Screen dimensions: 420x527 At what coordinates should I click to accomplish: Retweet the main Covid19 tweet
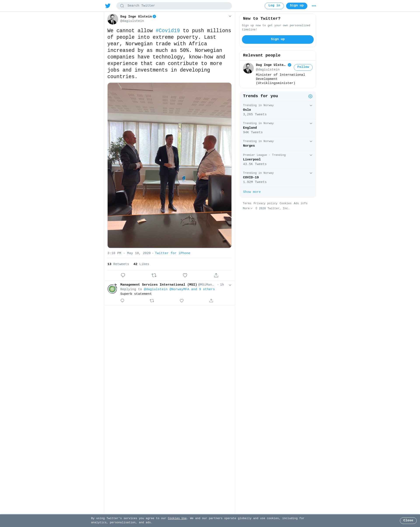coord(154,275)
